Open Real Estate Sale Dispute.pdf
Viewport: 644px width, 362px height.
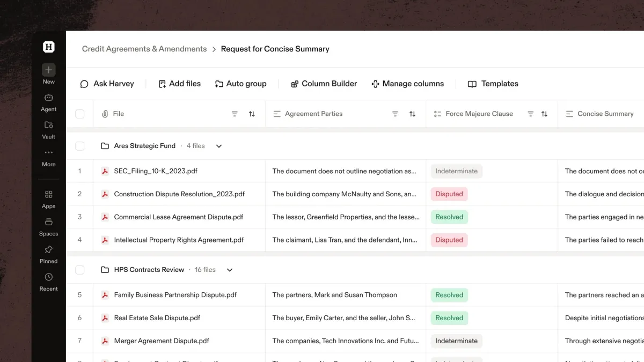pyautogui.click(x=157, y=318)
